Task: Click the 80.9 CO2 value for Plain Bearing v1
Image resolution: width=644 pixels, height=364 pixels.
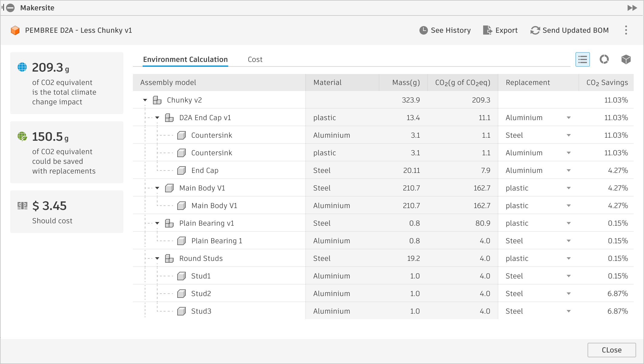Action: (483, 223)
